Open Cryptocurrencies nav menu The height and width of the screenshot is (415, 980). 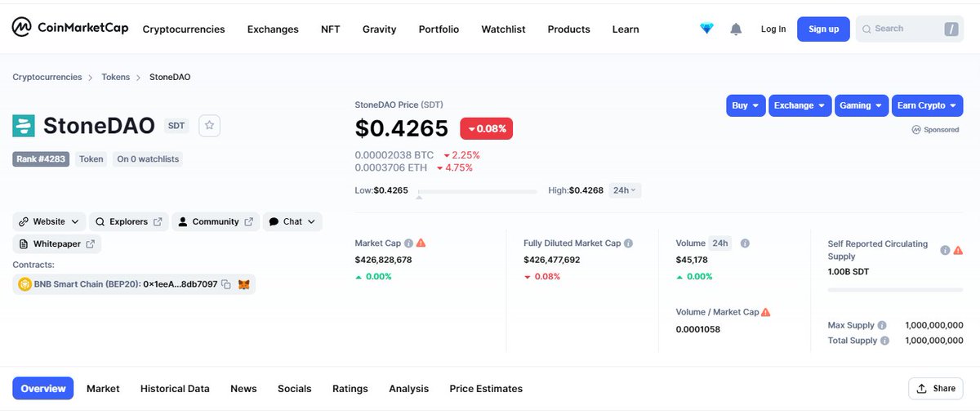184,29
